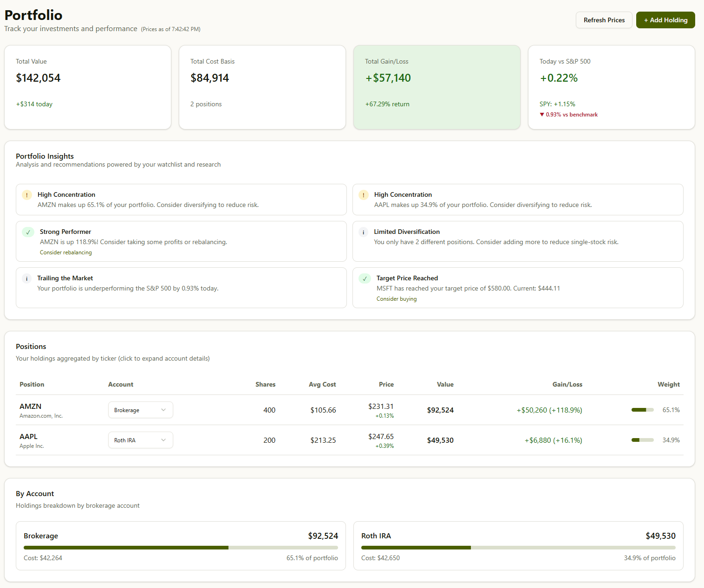Click the checkmark icon on Target Price Reached
The width and height of the screenshot is (704, 588).
coord(365,278)
